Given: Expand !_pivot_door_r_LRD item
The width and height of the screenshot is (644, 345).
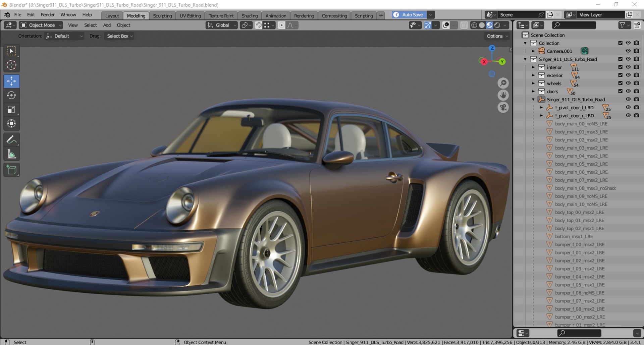Looking at the screenshot, I should 541,115.
